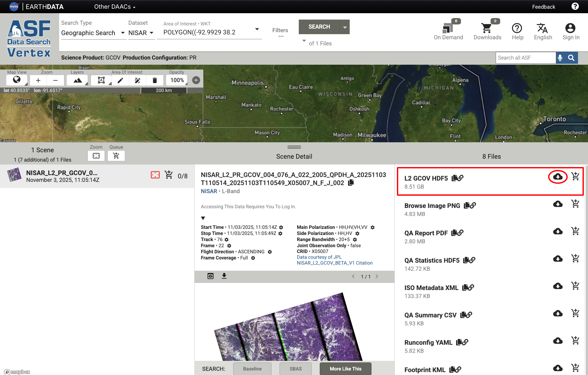The image size is (588, 375).
Task: Click the draw area of interest pencil tool
Action: [120, 80]
